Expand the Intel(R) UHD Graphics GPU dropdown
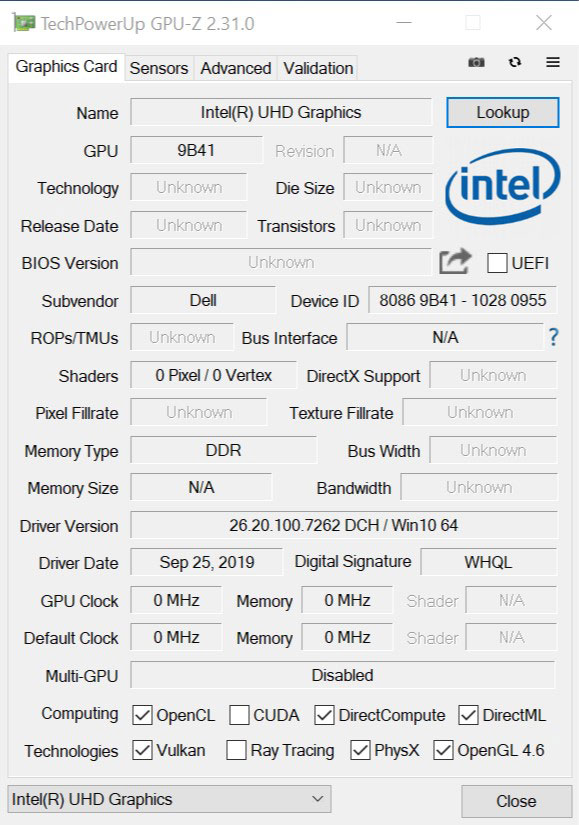 pos(169,799)
